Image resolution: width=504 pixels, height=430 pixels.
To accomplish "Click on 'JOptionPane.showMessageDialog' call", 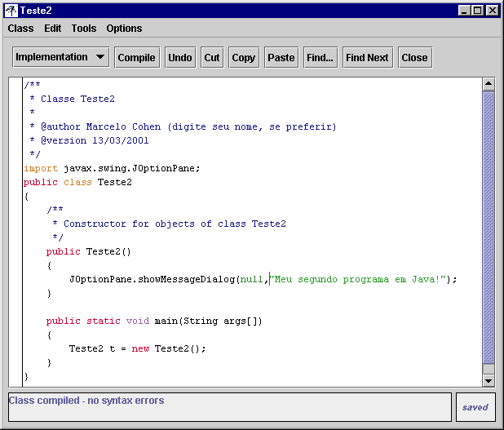I will tap(152, 279).
